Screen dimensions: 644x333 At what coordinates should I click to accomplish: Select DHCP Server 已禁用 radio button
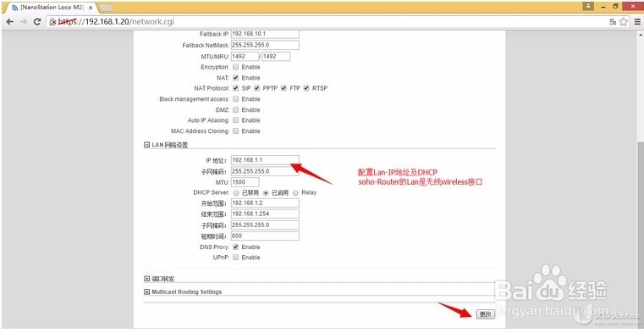click(x=236, y=192)
